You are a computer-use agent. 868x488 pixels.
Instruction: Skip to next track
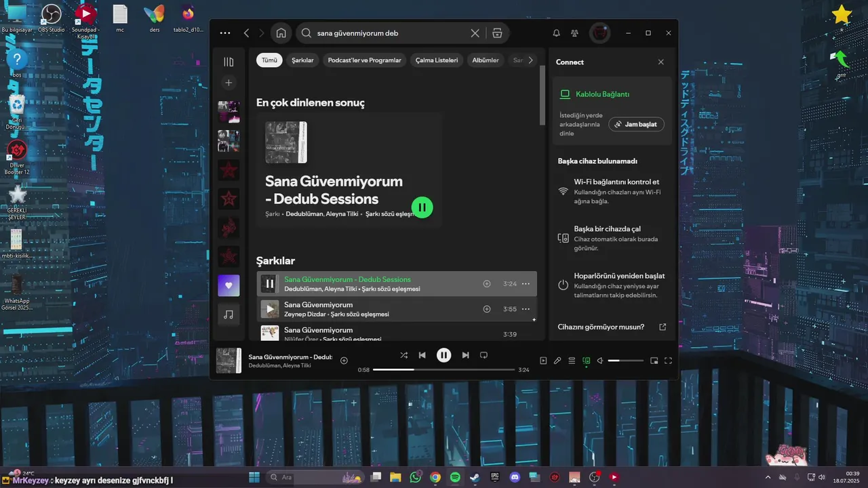pyautogui.click(x=465, y=355)
